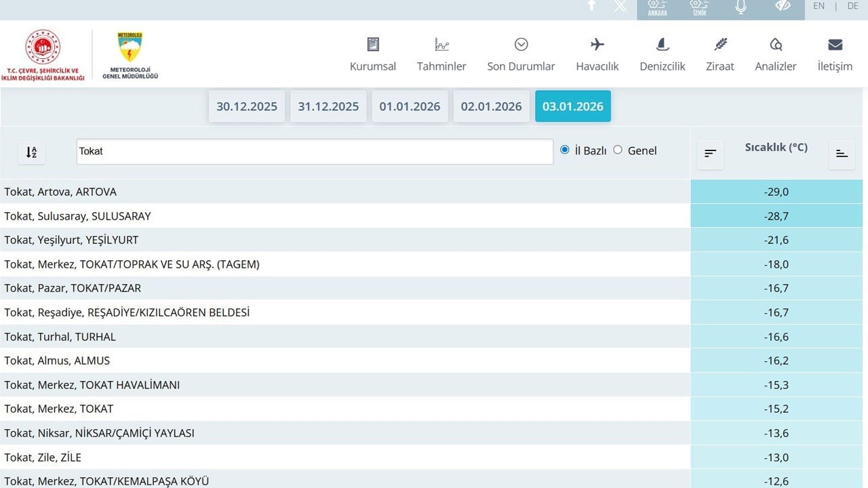Image resolution: width=868 pixels, height=488 pixels.
Task: Open the Ankara radar icon
Action: [x=657, y=8]
